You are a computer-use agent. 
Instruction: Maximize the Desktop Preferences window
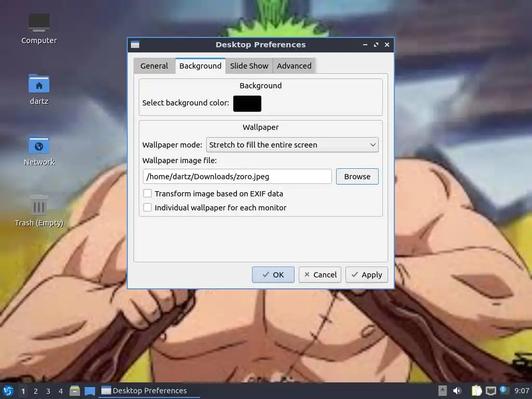pos(376,45)
